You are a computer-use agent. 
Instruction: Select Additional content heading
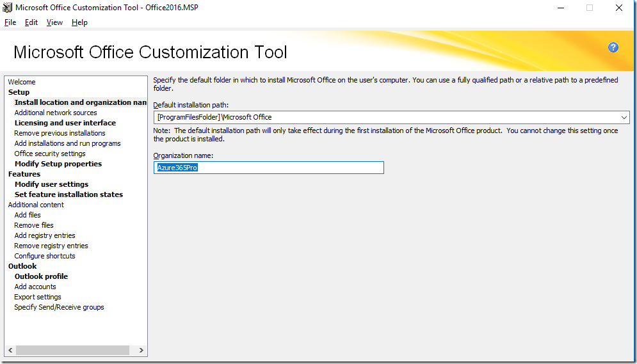pos(36,205)
